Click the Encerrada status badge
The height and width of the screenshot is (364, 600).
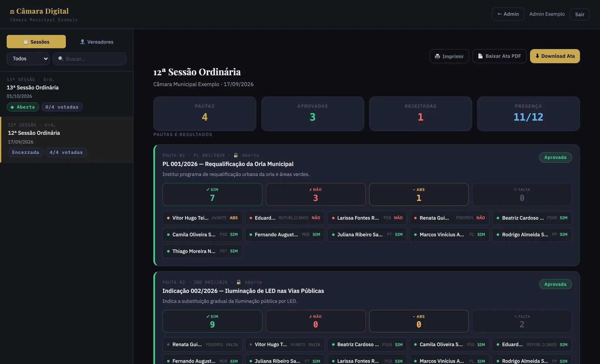[25, 152]
